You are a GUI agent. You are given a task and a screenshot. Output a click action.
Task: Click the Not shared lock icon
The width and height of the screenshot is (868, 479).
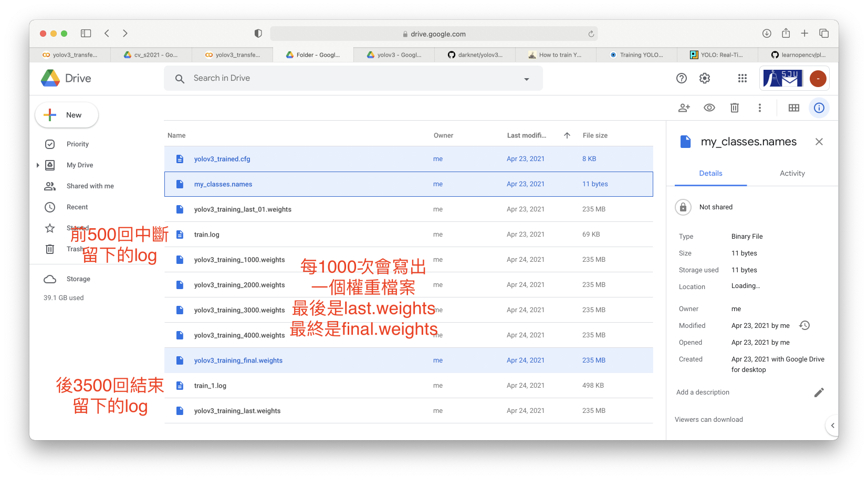[x=683, y=207]
